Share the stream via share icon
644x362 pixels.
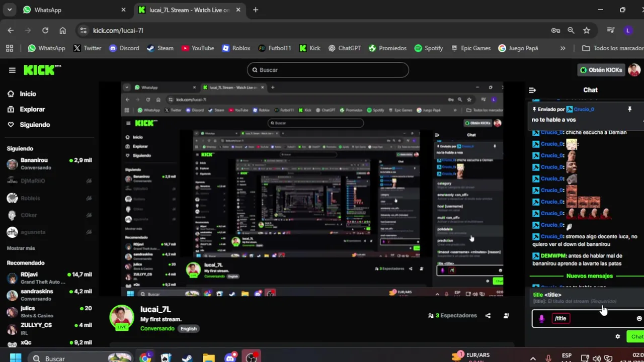[488, 316]
